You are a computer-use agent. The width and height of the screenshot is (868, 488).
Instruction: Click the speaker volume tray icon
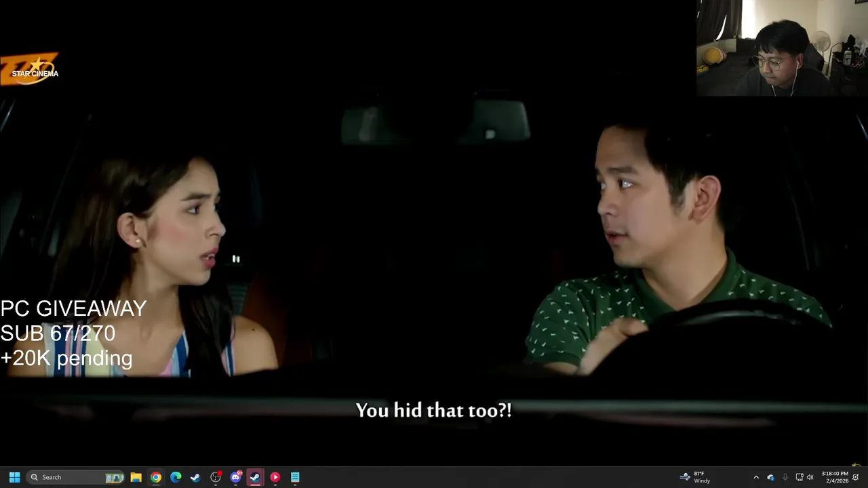(810, 477)
